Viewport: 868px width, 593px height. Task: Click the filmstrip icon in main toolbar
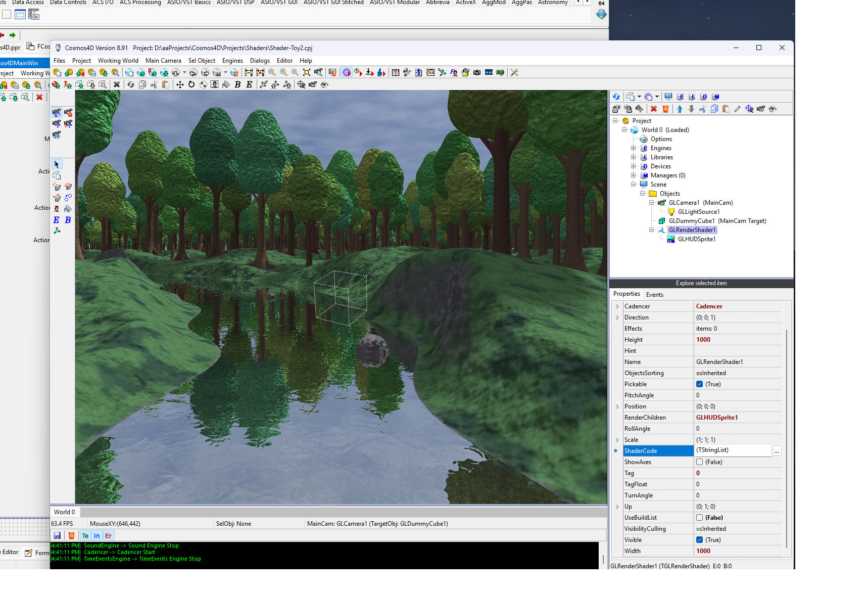pyautogui.click(x=489, y=72)
